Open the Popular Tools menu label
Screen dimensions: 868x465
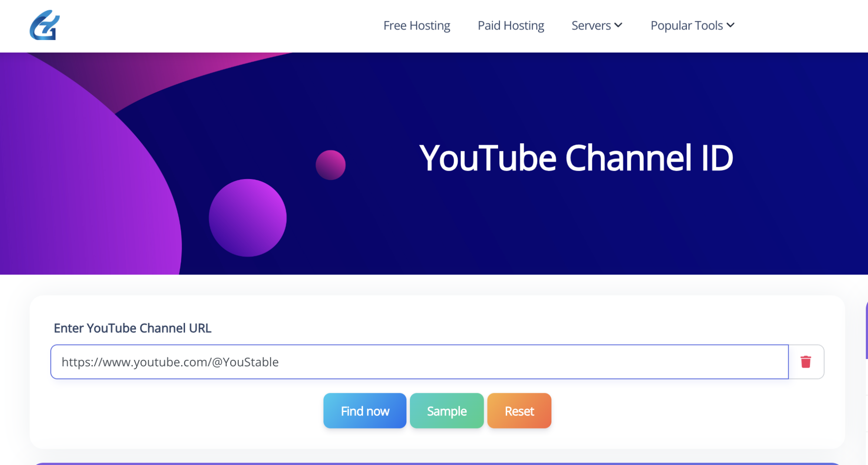(686, 26)
